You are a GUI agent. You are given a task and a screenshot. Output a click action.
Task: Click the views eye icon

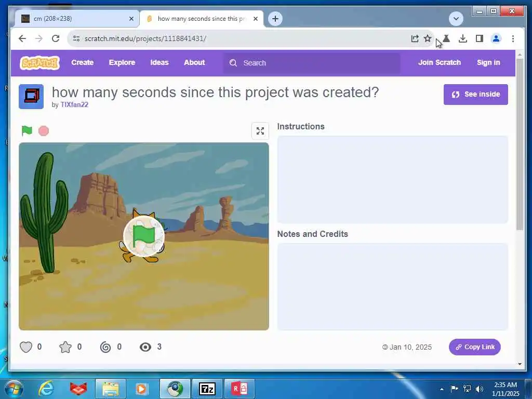[x=145, y=347]
